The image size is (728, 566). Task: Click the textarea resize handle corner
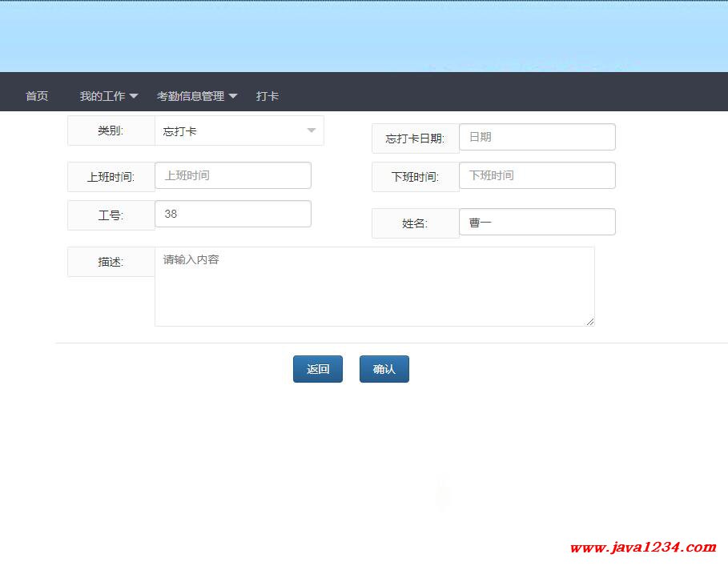(x=590, y=322)
